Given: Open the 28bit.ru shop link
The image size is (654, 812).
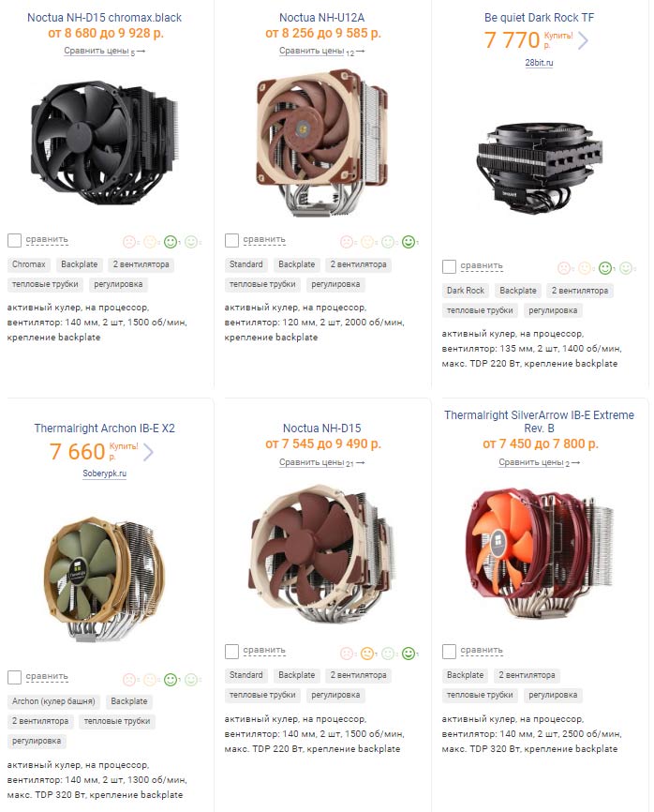Looking at the screenshot, I should [x=539, y=63].
